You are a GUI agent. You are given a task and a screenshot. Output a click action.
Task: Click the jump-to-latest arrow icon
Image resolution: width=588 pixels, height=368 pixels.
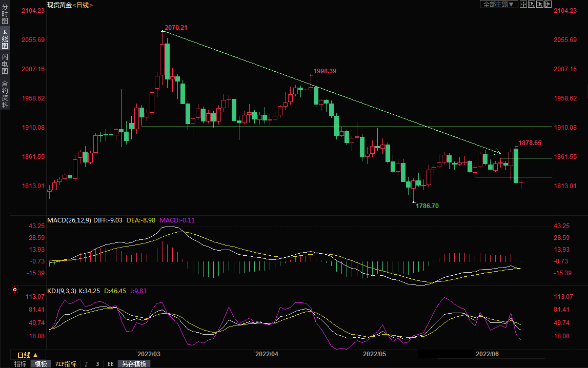tap(548, 4)
